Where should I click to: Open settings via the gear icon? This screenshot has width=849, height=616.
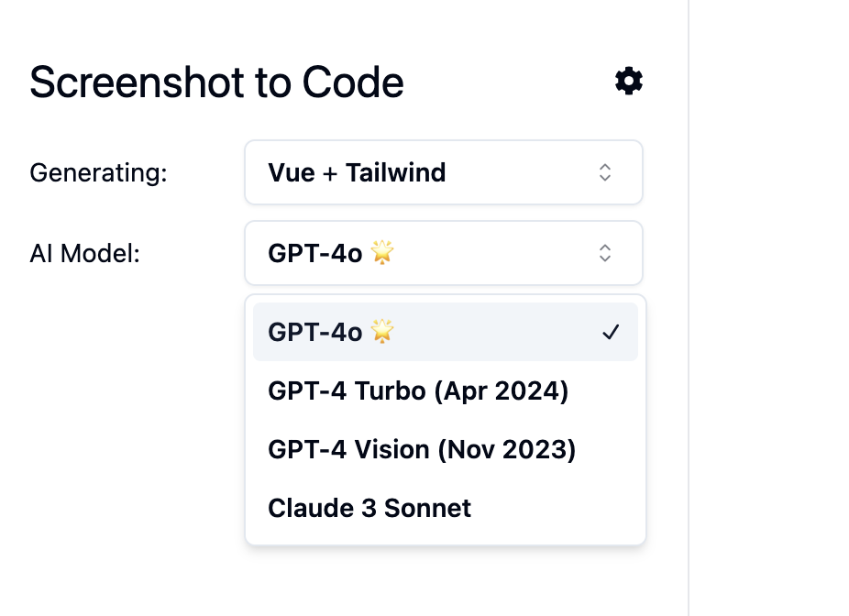pos(629,82)
